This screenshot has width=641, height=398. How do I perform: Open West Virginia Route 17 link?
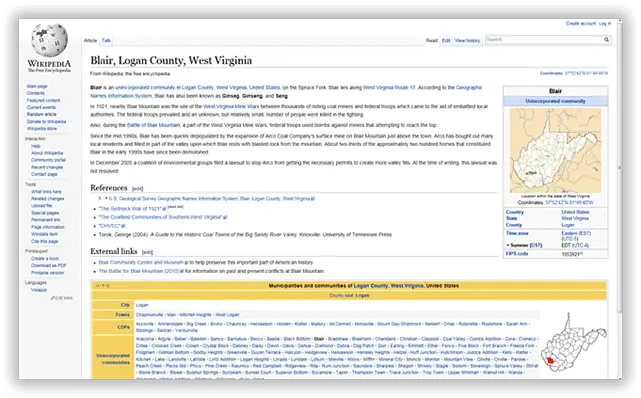point(389,88)
